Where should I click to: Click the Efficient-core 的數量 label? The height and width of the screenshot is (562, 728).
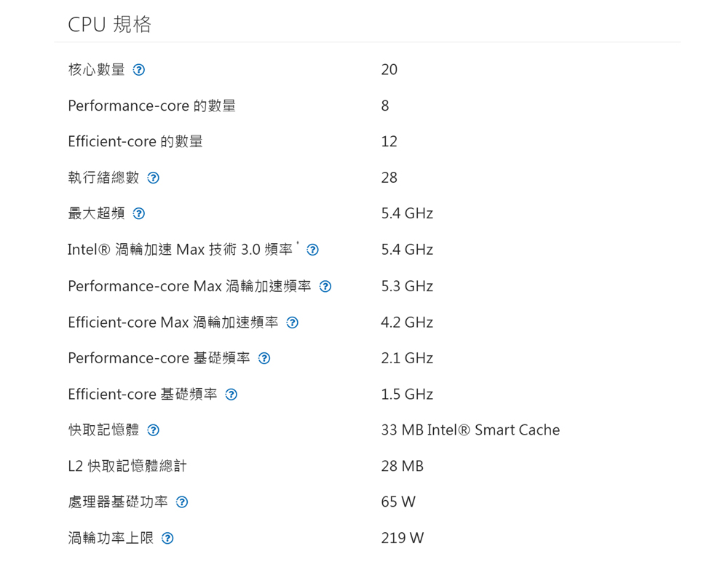pyautogui.click(x=135, y=141)
